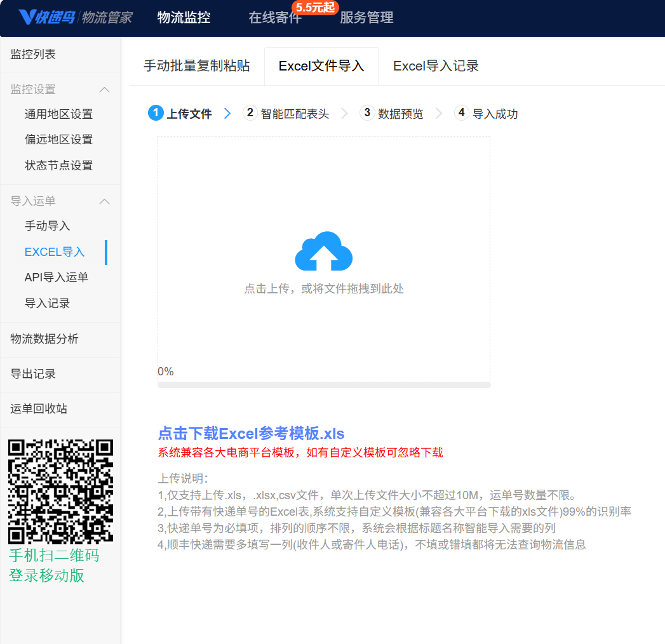Download the Excel参考模板.xls file
Image resolution: width=665 pixels, height=644 pixels.
[x=251, y=434]
